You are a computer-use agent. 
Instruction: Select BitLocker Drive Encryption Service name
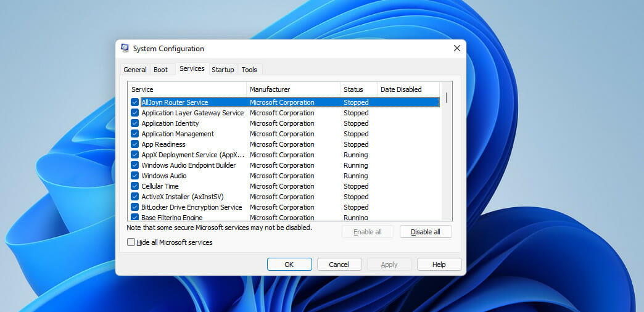[191, 207]
